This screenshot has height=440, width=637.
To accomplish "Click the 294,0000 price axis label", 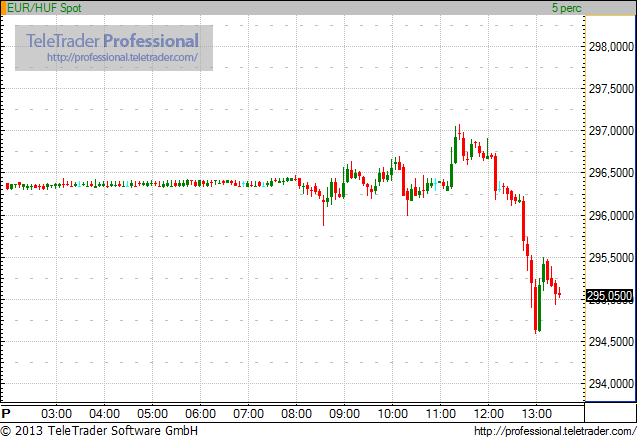I will 611,384.
